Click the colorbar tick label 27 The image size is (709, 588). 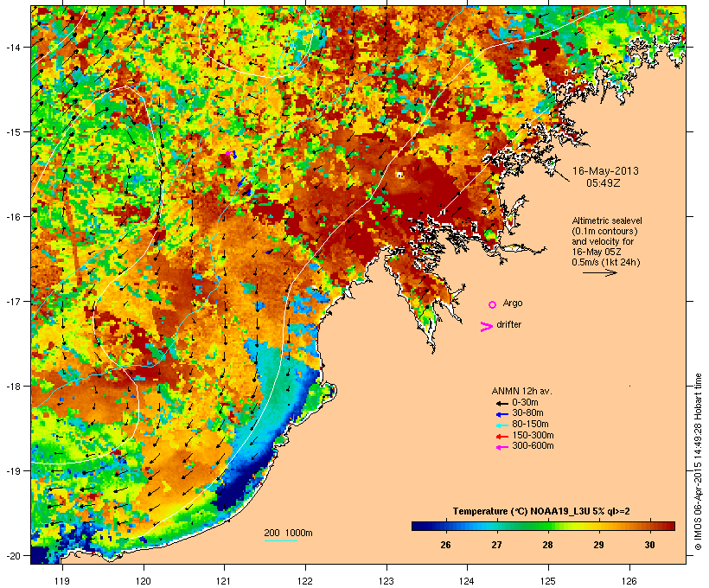(496, 545)
